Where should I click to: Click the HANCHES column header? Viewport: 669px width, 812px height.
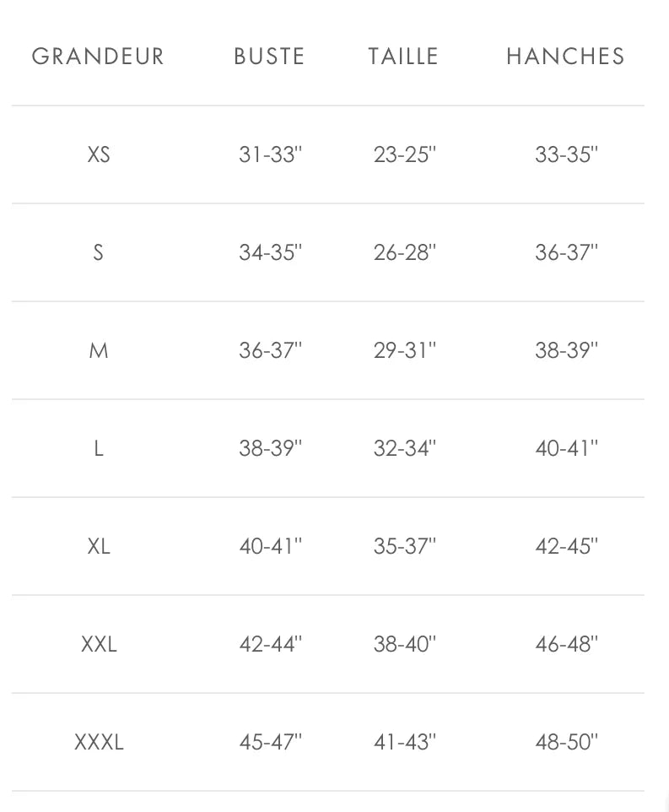[565, 57]
